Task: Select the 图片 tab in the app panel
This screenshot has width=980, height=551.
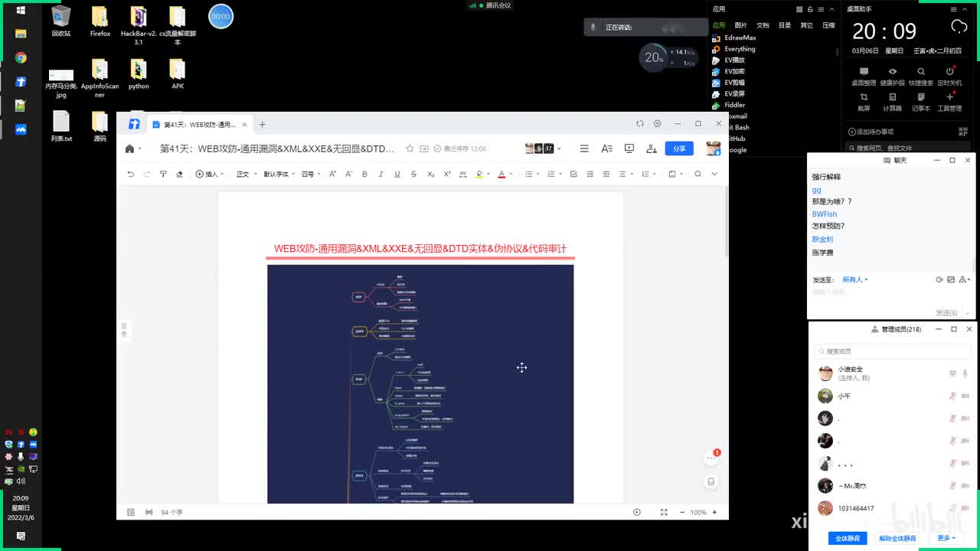Action: tap(740, 25)
